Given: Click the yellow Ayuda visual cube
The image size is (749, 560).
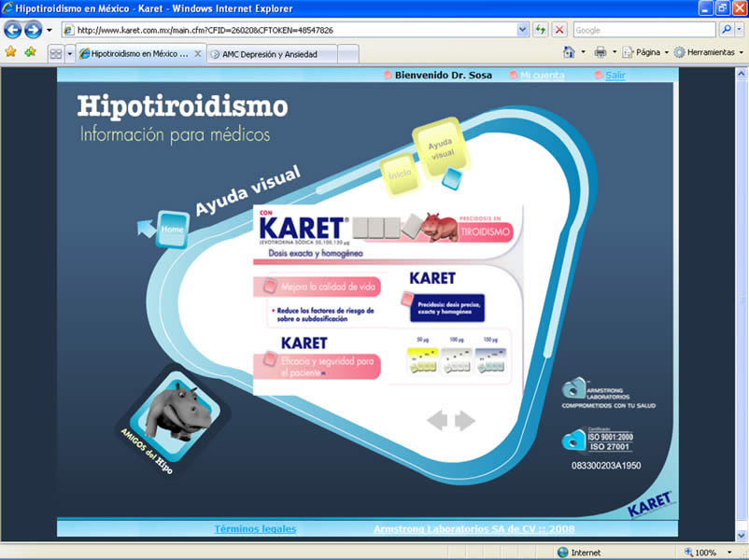Looking at the screenshot, I should 441,148.
